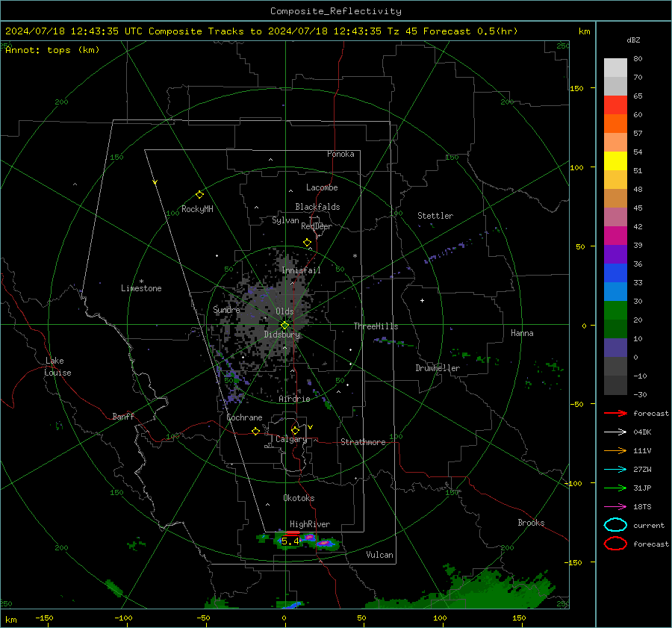672x628 pixels.
Task: Click the Sundre map label
Action: 226,309
